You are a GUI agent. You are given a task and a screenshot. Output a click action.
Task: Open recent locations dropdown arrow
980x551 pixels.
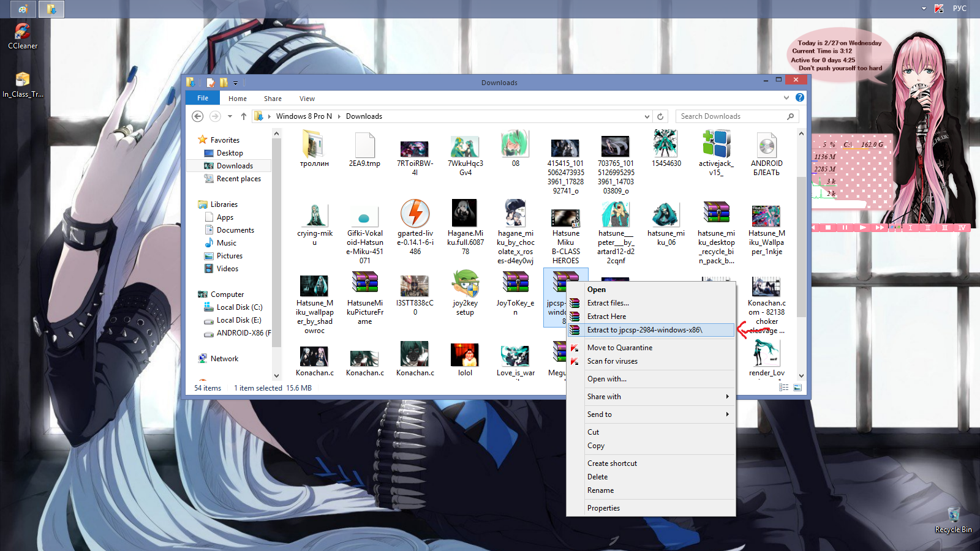pyautogui.click(x=230, y=116)
